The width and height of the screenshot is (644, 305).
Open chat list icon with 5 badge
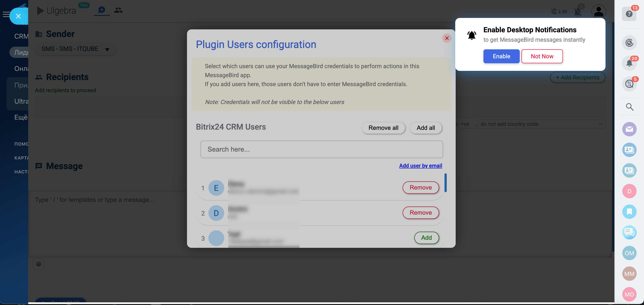(629, 84)
